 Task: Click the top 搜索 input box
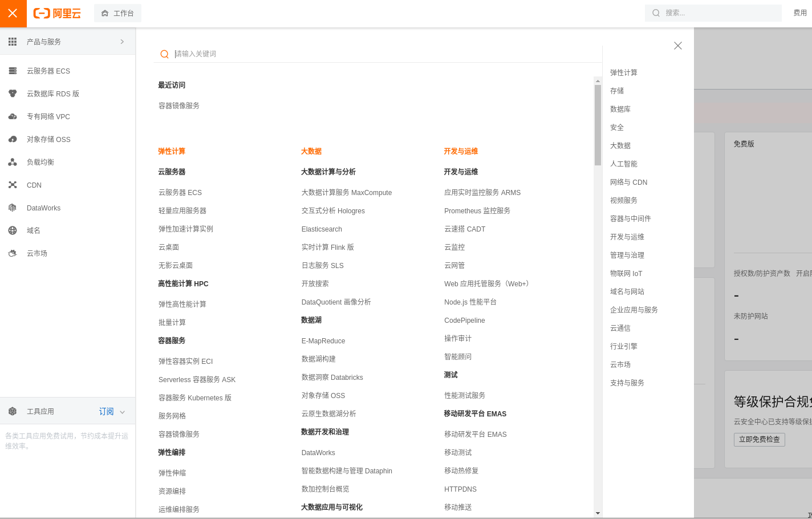[x=713, y=13]
